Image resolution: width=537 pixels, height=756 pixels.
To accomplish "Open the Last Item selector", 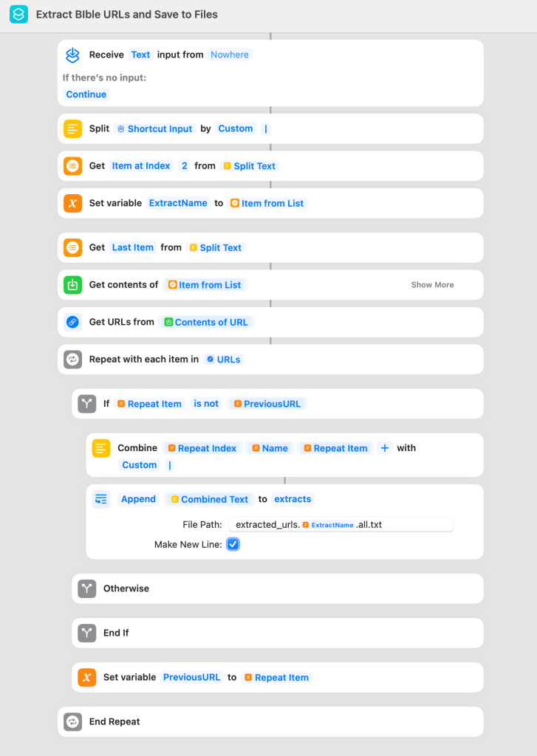I will coord(133,247).
